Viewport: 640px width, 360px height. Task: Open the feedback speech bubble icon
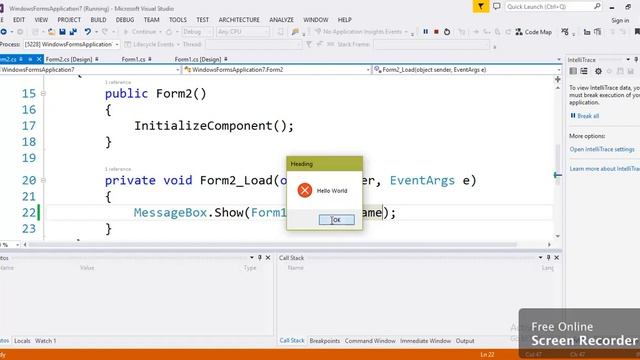click(496, 7)
